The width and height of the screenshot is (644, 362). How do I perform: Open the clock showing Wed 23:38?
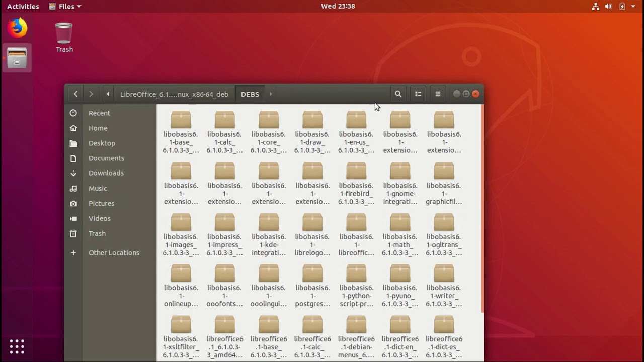(338, 7)
